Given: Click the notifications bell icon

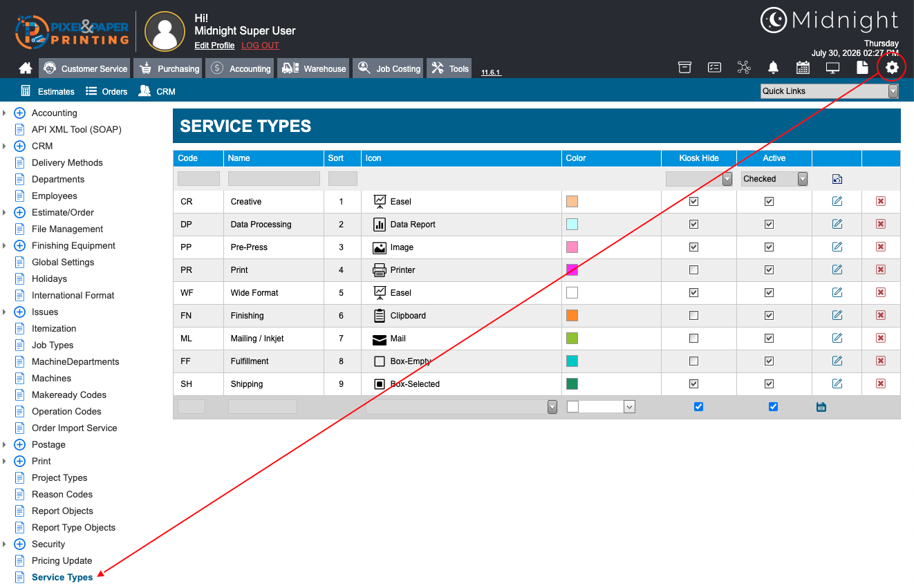Looking at the screenshot, I should (773, 67).
